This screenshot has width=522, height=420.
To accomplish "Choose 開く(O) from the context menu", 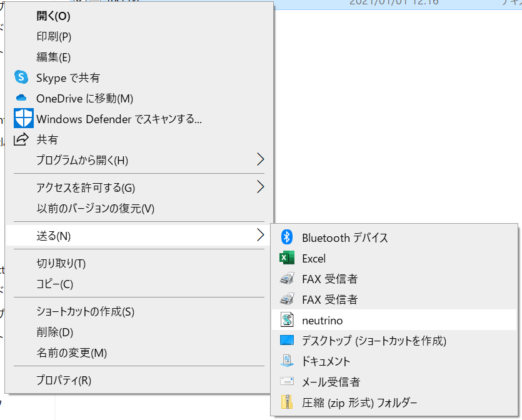I will click(x=139, y=16).
